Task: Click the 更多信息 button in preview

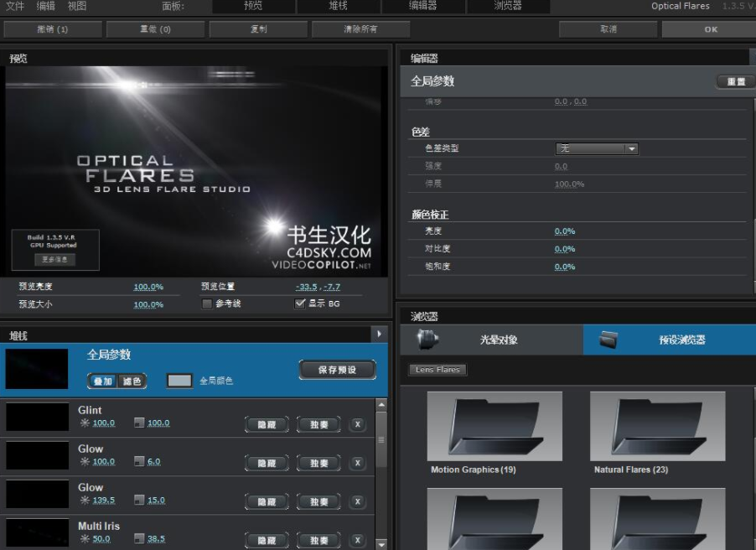Action: [54, 260]
